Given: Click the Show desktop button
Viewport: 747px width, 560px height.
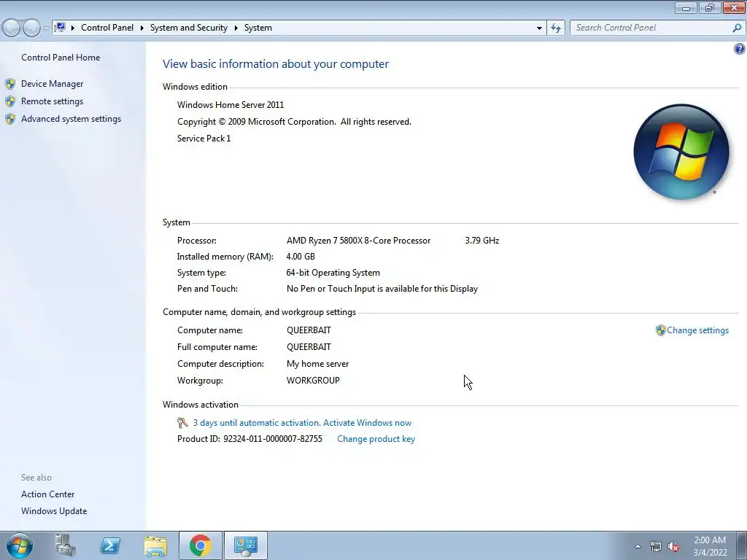Looking at the screenshot, I should click(x=742, y=545).
